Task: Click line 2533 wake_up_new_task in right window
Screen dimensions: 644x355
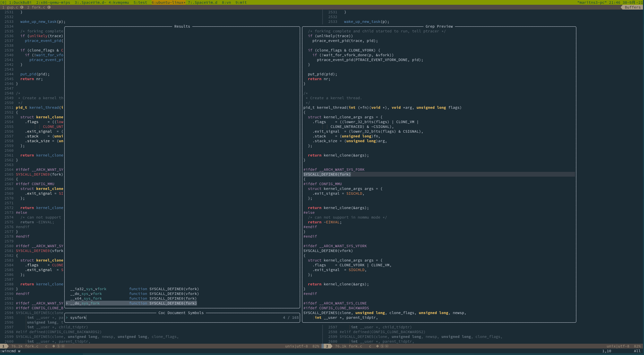Action: (x=367, y=22)
